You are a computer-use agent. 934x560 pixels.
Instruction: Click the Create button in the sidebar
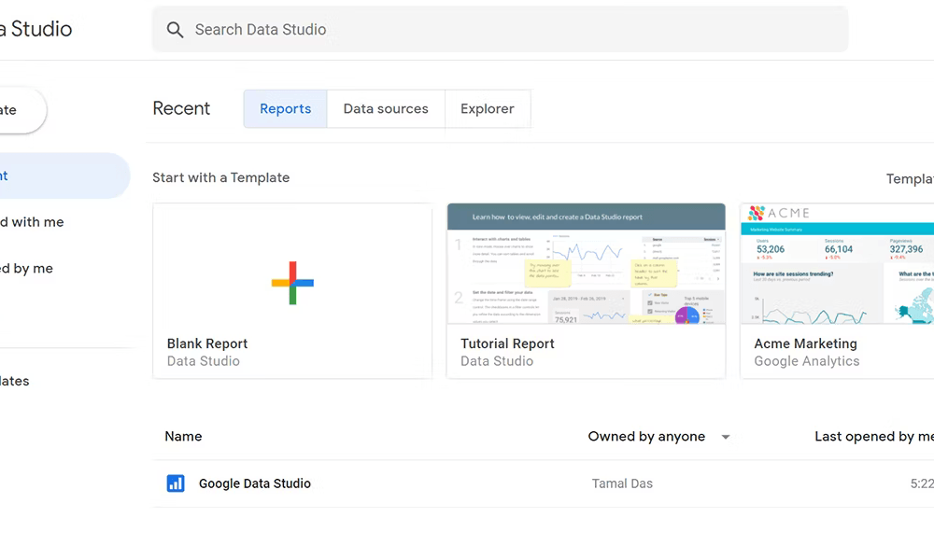[22, 110]
